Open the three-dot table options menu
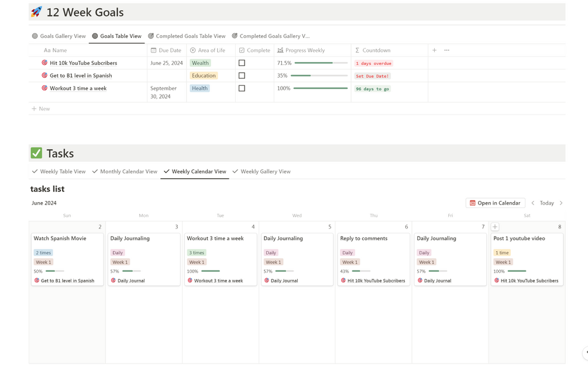Screen dimensions: 588x367 447,50
